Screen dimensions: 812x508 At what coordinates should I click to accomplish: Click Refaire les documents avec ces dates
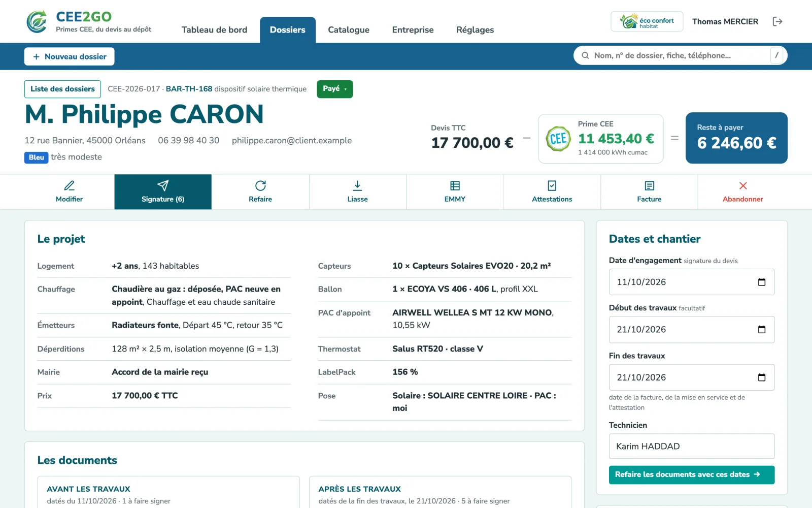692,474
